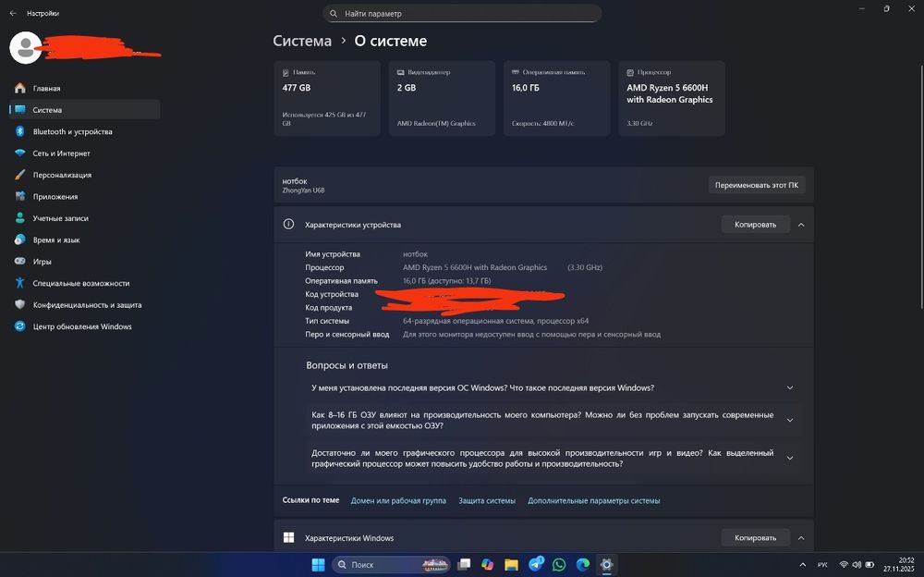
Task: Collapse the Характеристики Windows section
Action: (x=801, y=538)
